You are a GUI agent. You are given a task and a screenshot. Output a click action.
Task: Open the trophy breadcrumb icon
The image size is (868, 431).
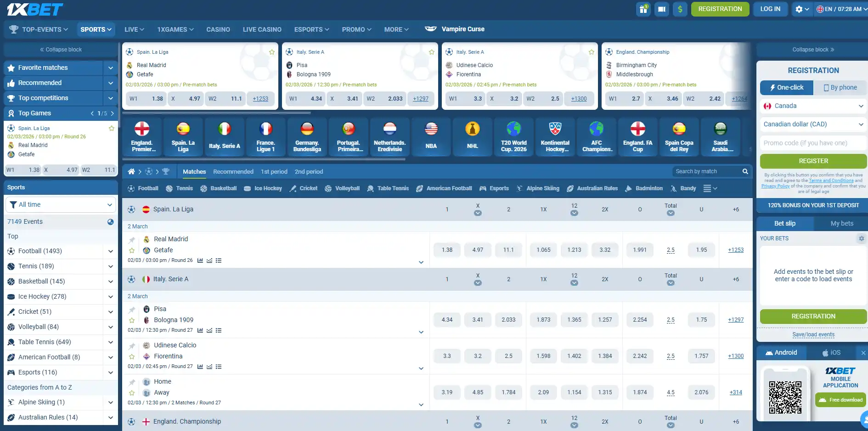166,171
